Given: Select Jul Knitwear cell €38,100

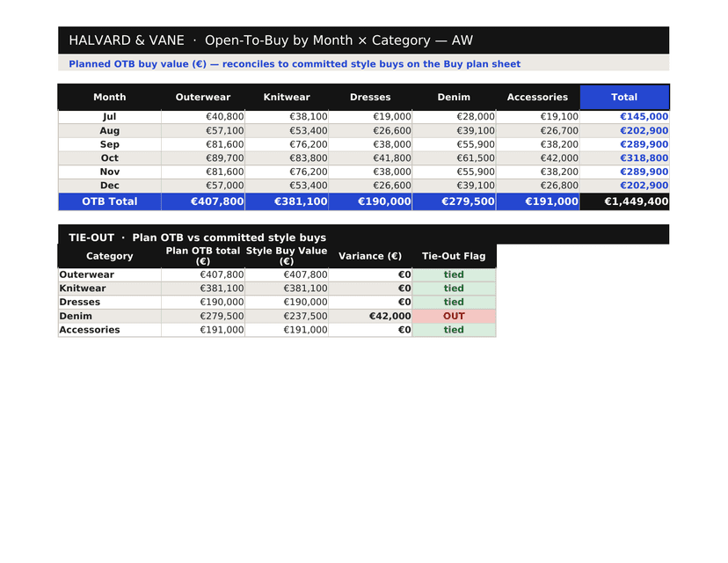Looking at the screenshot, I should (x=287, y=117).
